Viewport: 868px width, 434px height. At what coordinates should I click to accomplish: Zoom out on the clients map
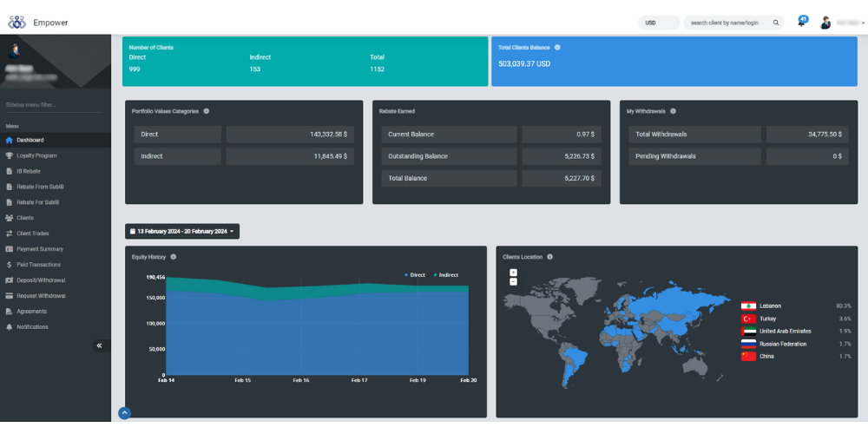click(x=513, y=281)
